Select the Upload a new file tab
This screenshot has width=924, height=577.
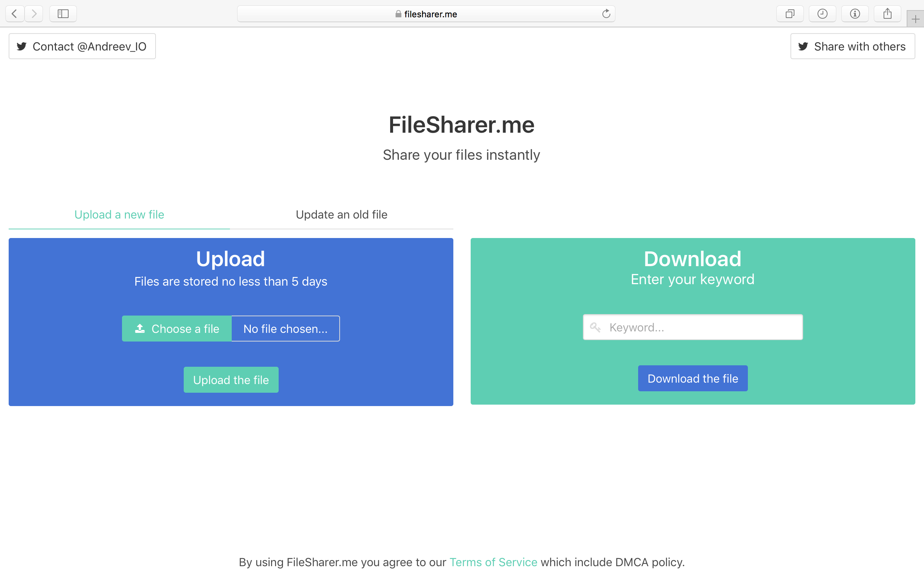(x=119, y=215)
